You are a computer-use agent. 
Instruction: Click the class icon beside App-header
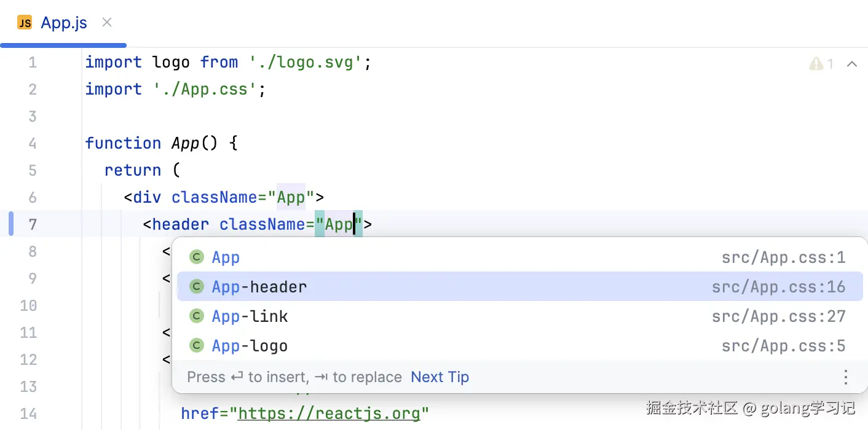[x=197, y=286]
